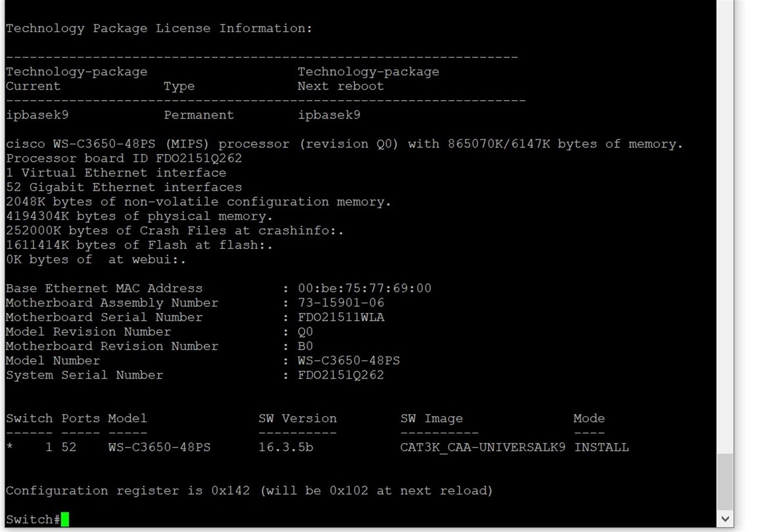
Task: Click the '0K bytes of at webui:' line
Action: tap(96, 260)
